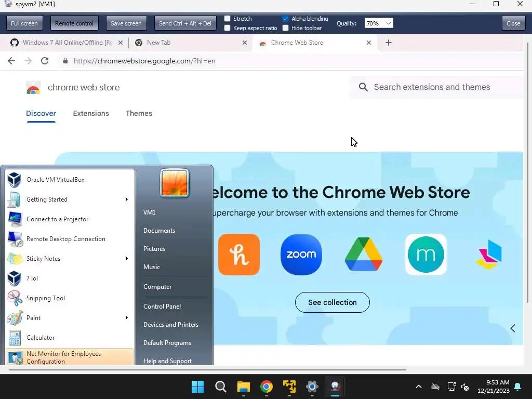
Task: Click the Save screen button
Action: tap(126, 23)
